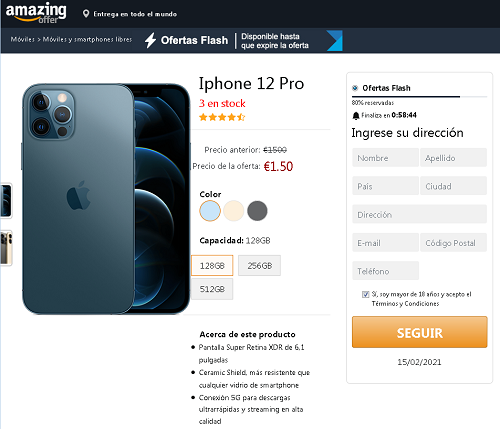Image resolution: width=500 pixels, height=429 pixels.
Task: Select the 128GB capacity option
Action: pos(212,266)
